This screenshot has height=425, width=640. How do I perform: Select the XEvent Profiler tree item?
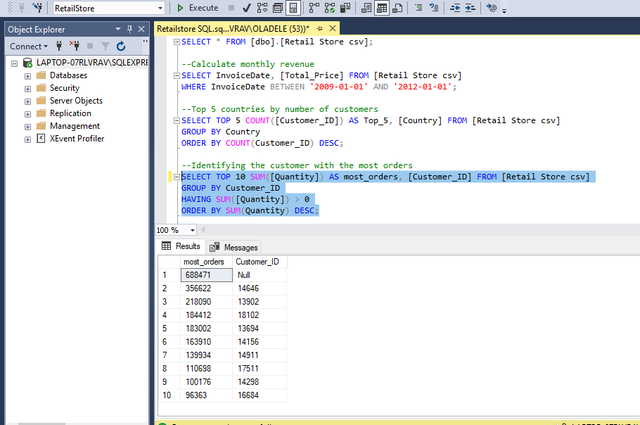tap(77, 139)
